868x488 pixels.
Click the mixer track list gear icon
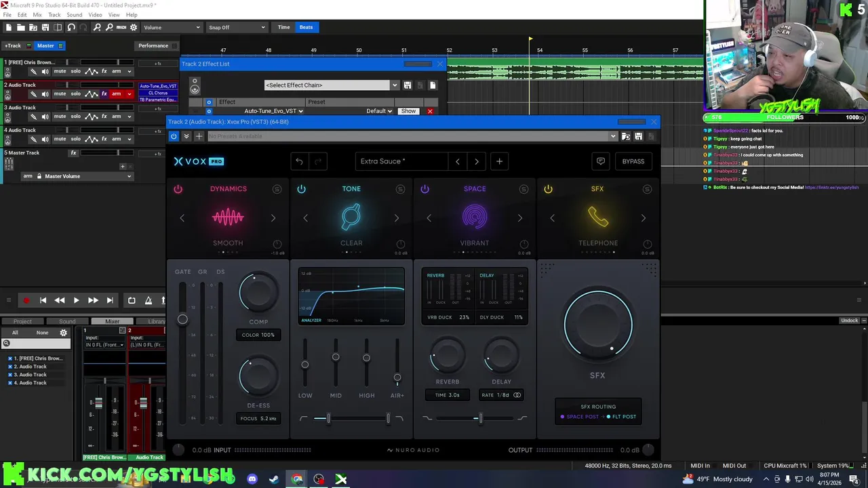[64, 333]
